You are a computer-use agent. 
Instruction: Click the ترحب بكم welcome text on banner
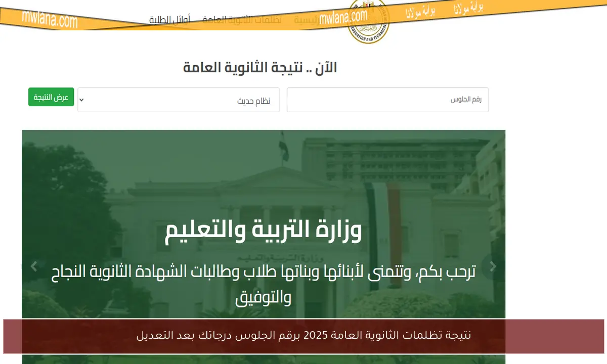(x=264, y=285)
